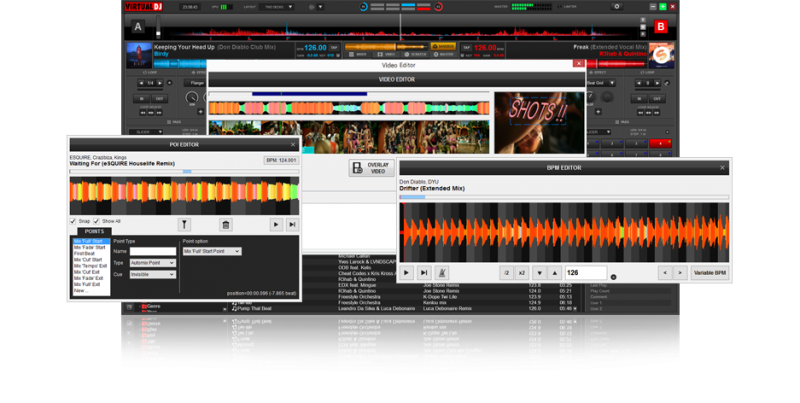Screen dimensions: 800x403
Task: Click the Keeping Your Head Up album cover
Action: point(139,55)
